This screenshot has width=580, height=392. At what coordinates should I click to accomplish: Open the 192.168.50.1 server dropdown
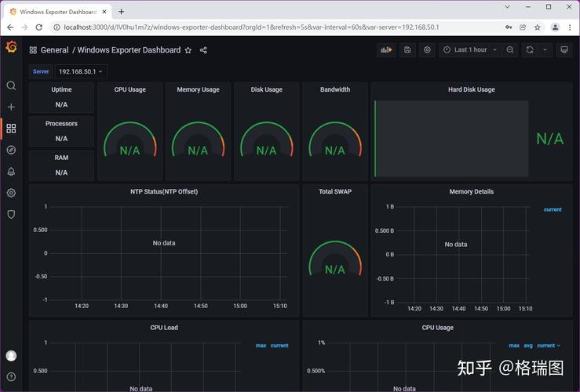click(x=81, y=71)
